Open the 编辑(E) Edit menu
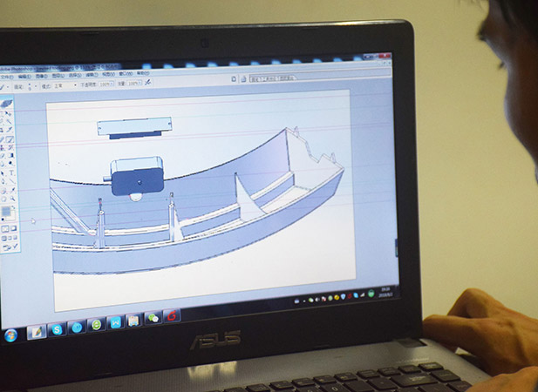Viewport: 538px width, 392px height. [24, 77]
